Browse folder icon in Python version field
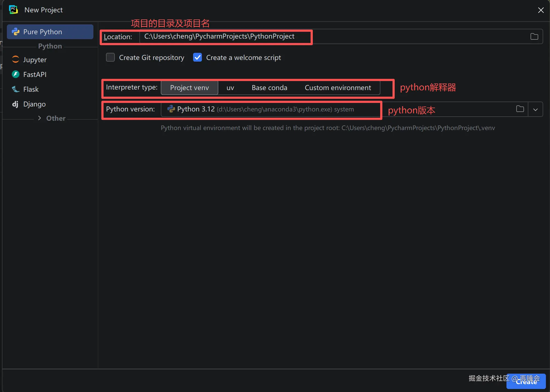Screen dimensions: 550x392 click(x=520, y=109)
